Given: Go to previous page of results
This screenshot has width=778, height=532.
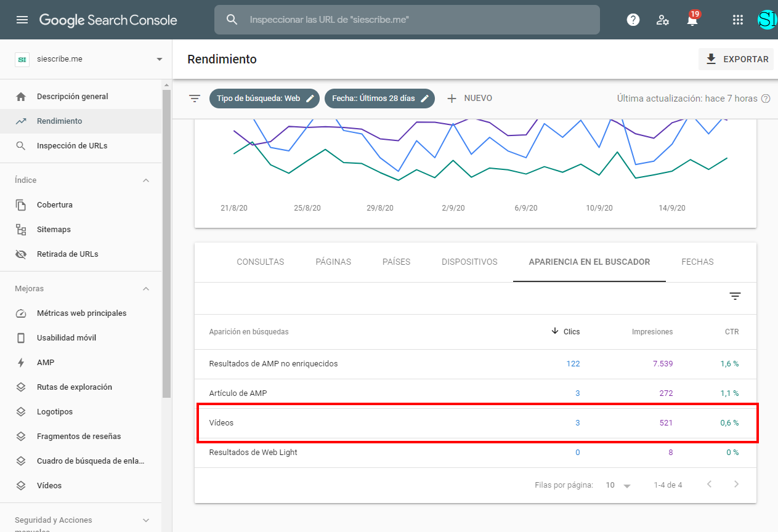Looking at the screenshot, I should 709,485.
